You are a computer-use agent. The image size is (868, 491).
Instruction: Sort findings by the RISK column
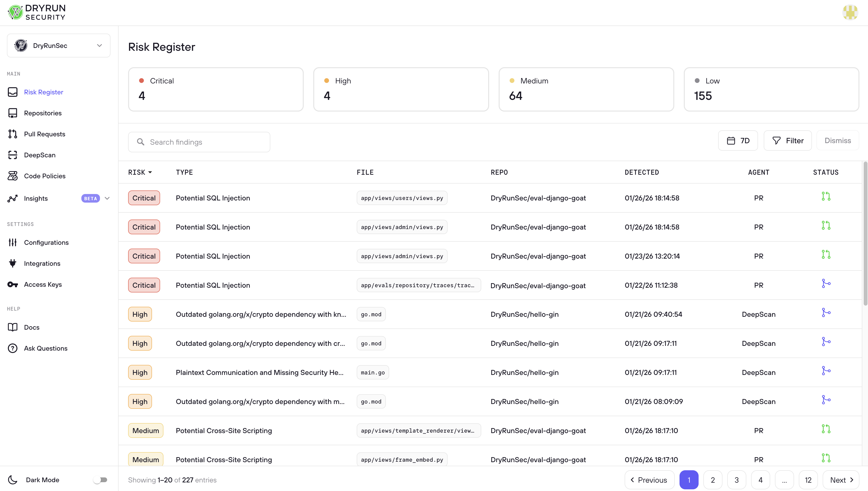(140, 172)
